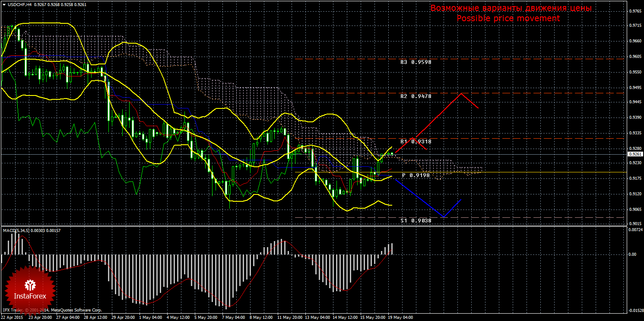Click the 7 May 04:00 time label

[233, 317]
